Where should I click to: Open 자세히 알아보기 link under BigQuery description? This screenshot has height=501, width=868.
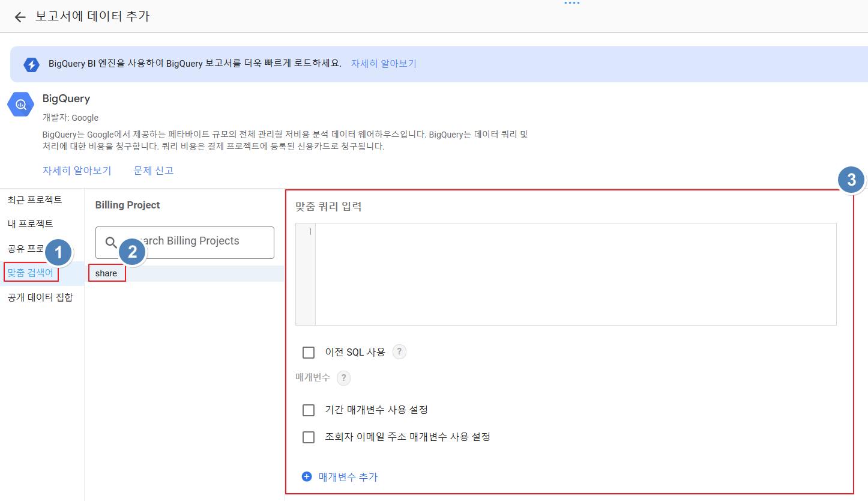click(x=77, y=171)
